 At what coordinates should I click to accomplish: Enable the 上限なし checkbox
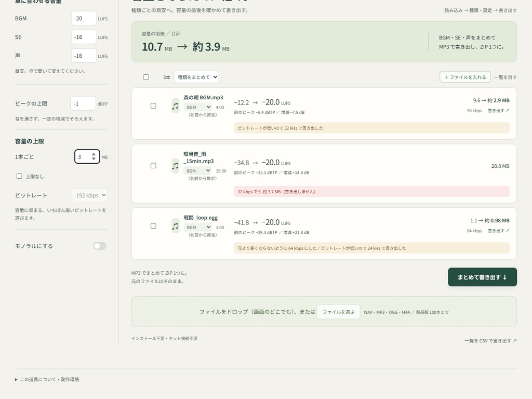click(19, 176)
